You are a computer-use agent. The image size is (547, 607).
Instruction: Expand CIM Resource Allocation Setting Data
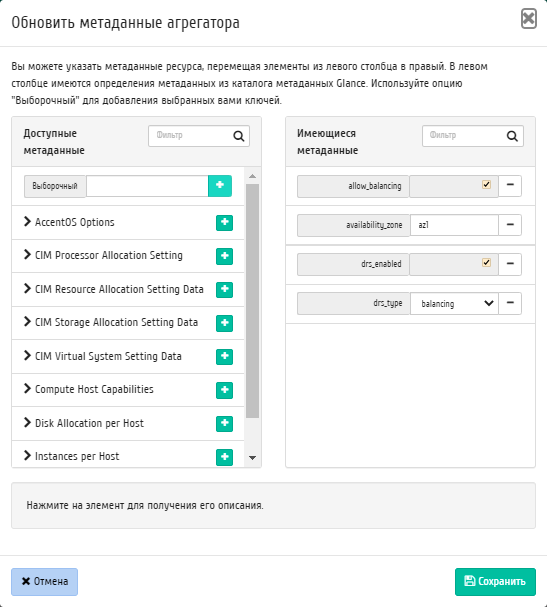119,290
